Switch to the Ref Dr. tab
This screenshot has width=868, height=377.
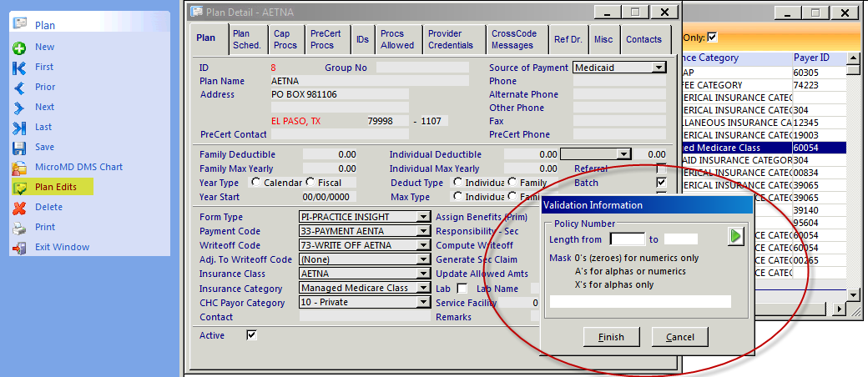[568, 39]
